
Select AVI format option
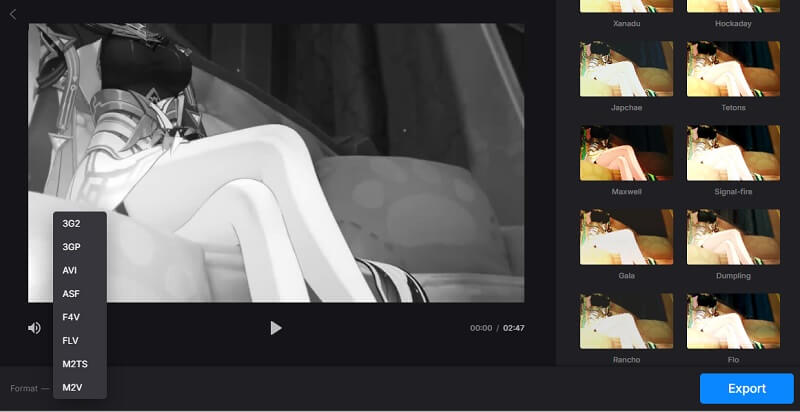70,270
